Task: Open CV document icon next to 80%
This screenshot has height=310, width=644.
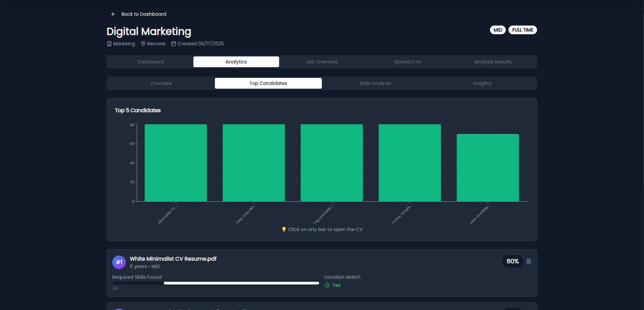Action: click(x=529, y=261)
